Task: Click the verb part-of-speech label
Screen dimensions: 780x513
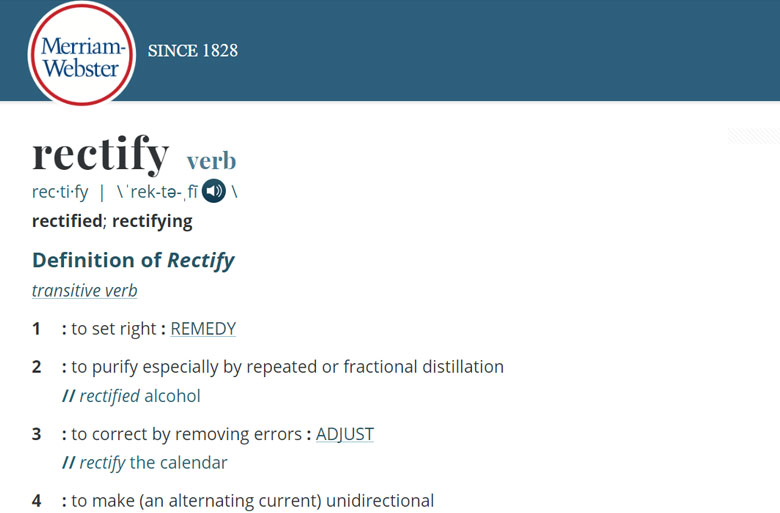Action: click(x=211, y=161)
